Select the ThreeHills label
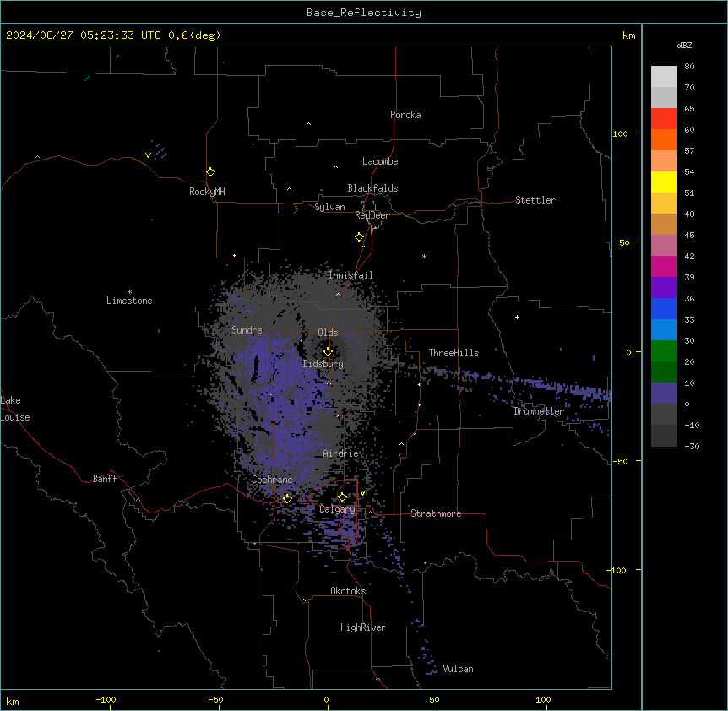The image size is (728, 711). pos(454,353)
